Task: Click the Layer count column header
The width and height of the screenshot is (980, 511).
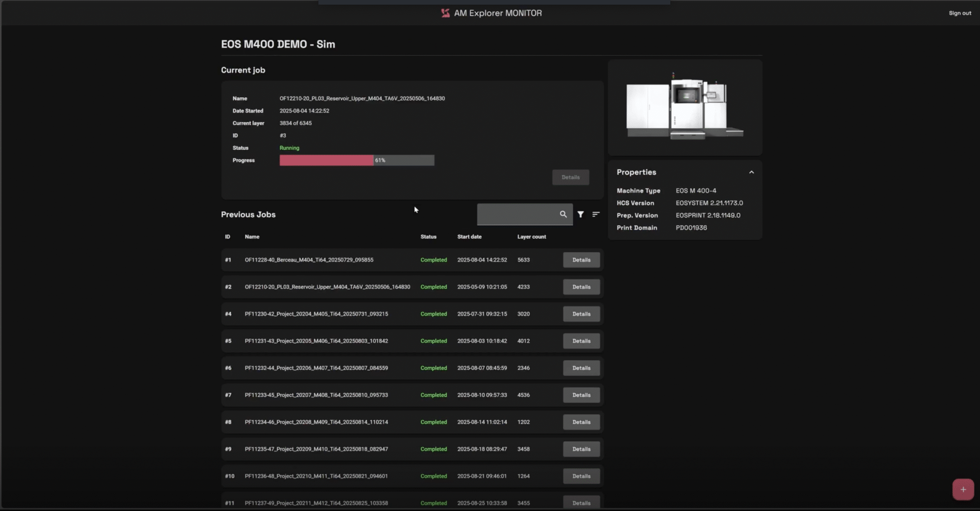Action: click(x=531, y=237)
